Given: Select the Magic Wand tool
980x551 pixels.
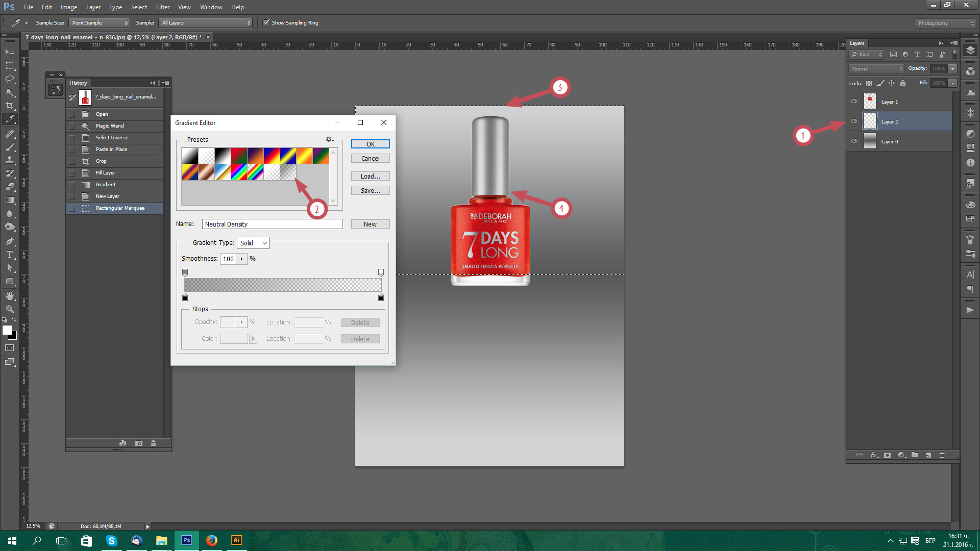Looking at the screenshot, I should 10,92.
